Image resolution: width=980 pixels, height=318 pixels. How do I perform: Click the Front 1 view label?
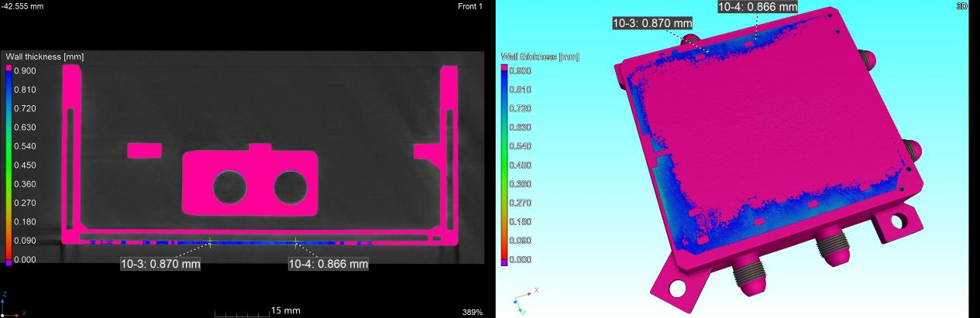pos(469,7)
